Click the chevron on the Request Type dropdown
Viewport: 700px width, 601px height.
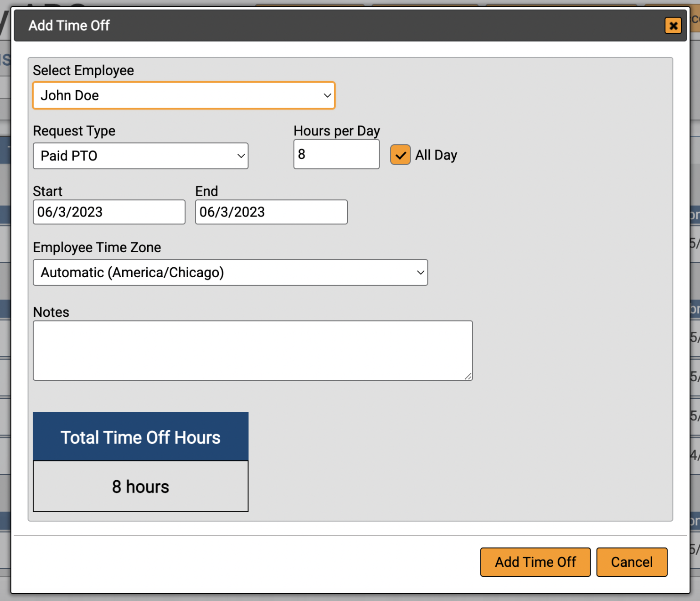[241, 155]
